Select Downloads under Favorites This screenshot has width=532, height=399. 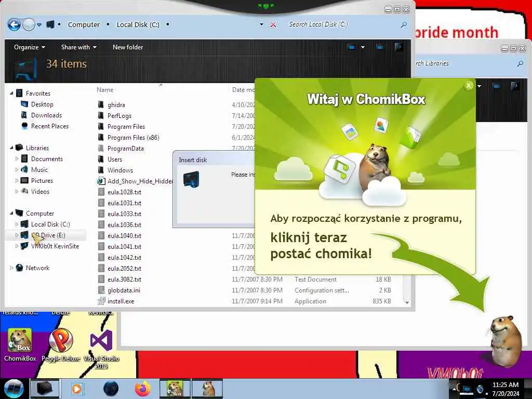tap(46, 115)
